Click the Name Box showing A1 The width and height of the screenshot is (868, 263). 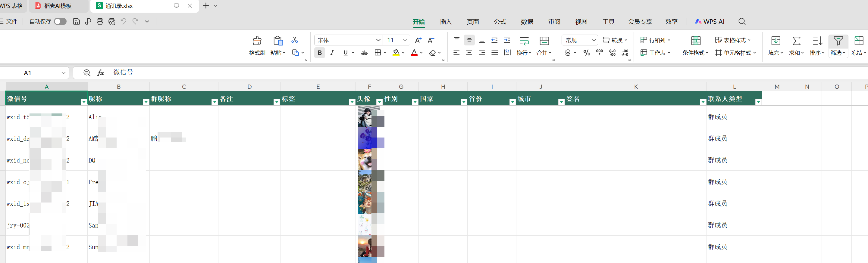point(34,73)
